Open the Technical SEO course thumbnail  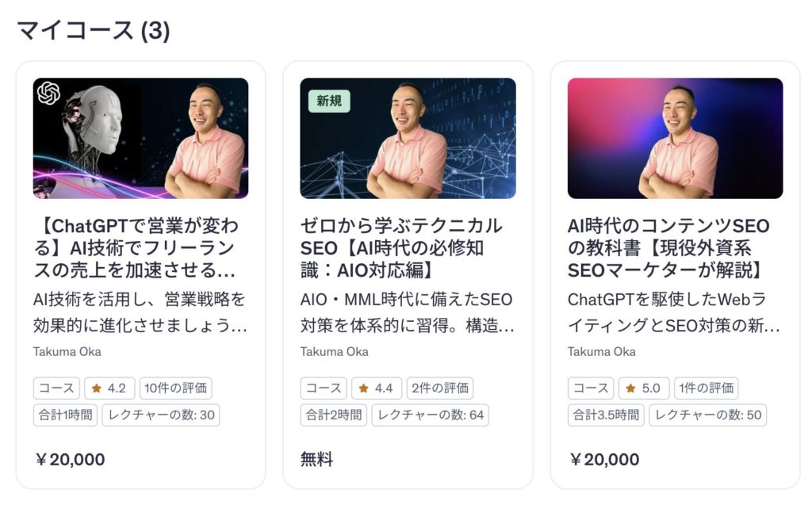pos(408,138)
